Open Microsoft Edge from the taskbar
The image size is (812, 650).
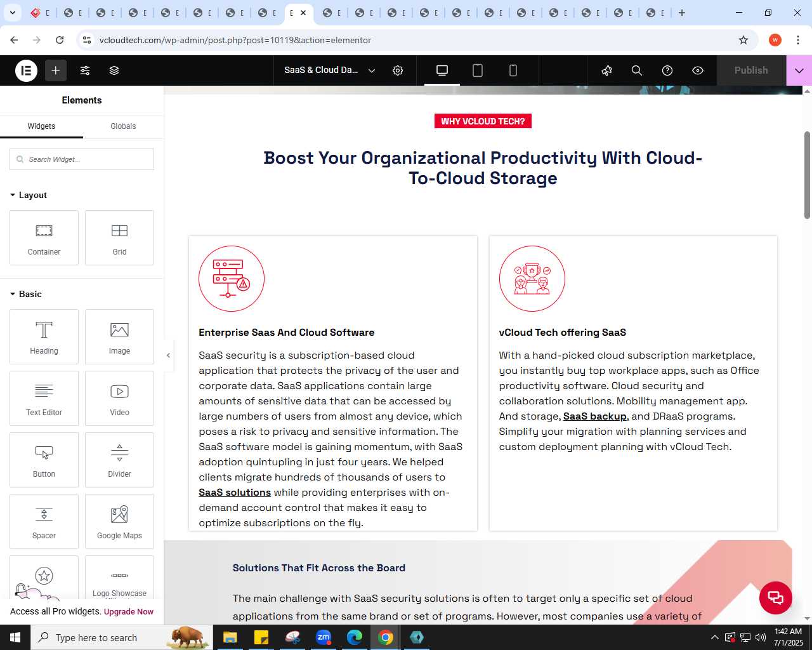point(355,637)
